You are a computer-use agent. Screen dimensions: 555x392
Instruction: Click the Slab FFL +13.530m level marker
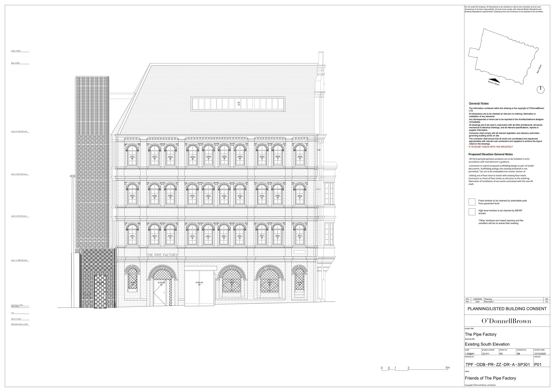point(20,319)
